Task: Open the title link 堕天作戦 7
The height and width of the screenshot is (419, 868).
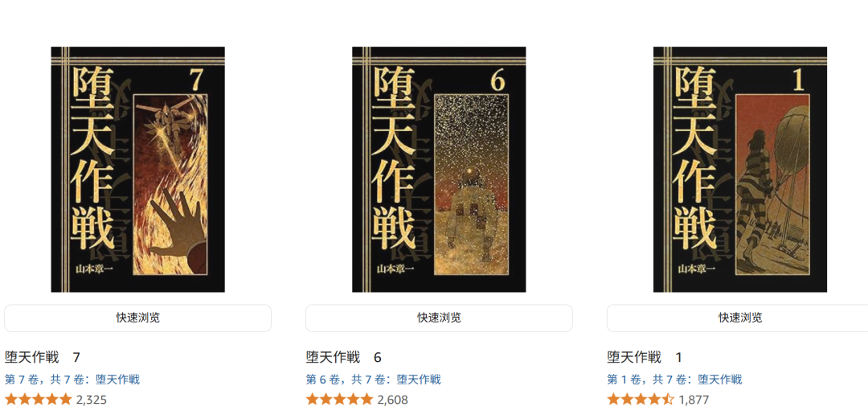Action: [43, 357]
